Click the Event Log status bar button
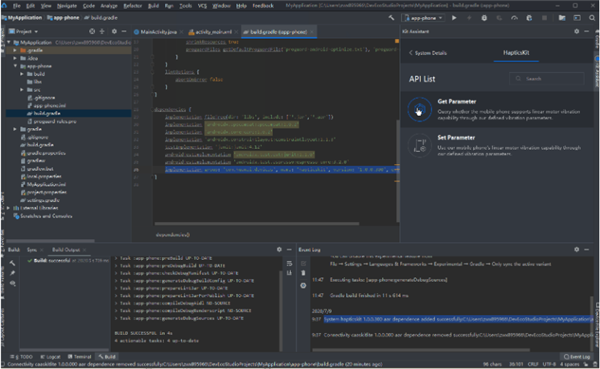 pyautogui.click(x=577, y=356)
